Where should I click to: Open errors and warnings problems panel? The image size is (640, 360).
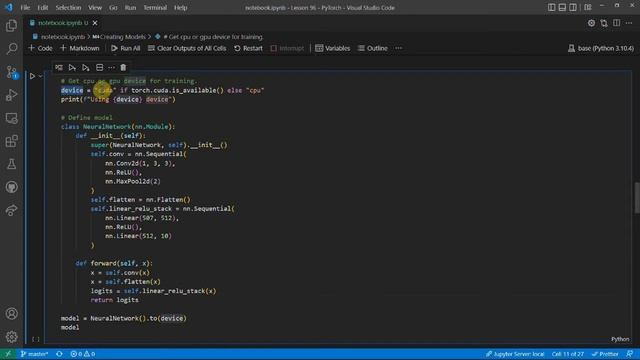pos(82,354)
